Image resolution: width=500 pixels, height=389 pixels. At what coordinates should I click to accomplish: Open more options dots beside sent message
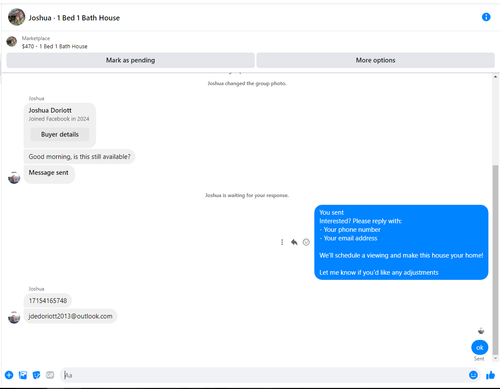click(282, 242)
